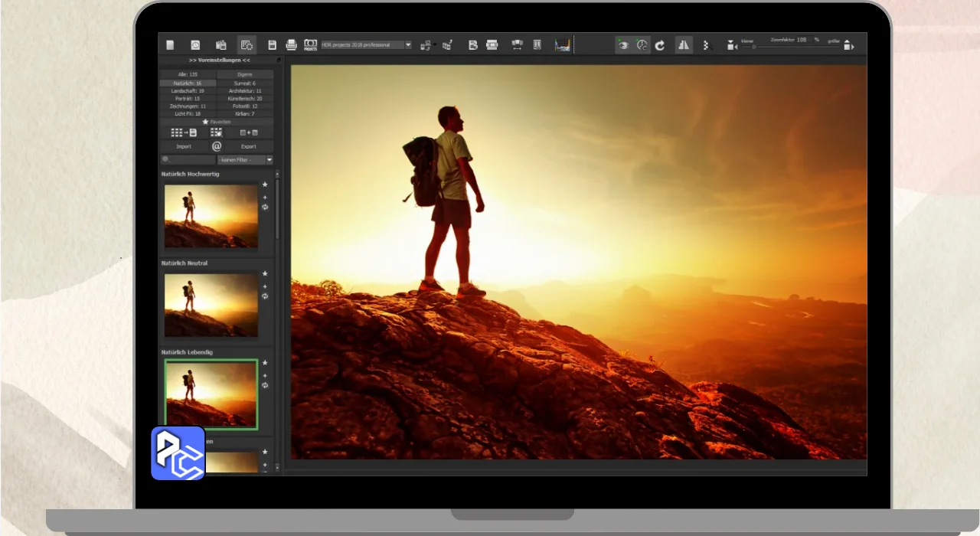
Task: Click the circular arrow refresh icon
Action: [x=660, y=45]
